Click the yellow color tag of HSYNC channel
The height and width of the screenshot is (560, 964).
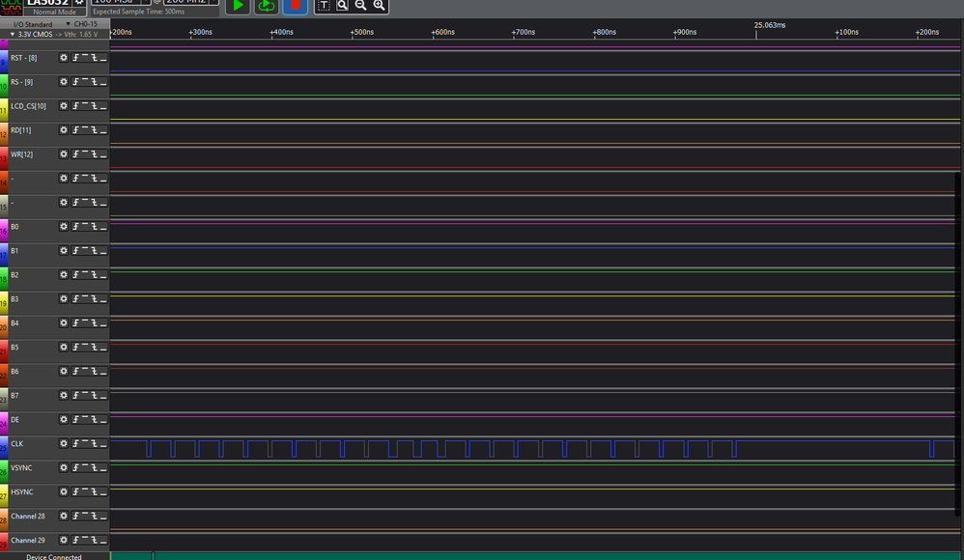(4, 496)
